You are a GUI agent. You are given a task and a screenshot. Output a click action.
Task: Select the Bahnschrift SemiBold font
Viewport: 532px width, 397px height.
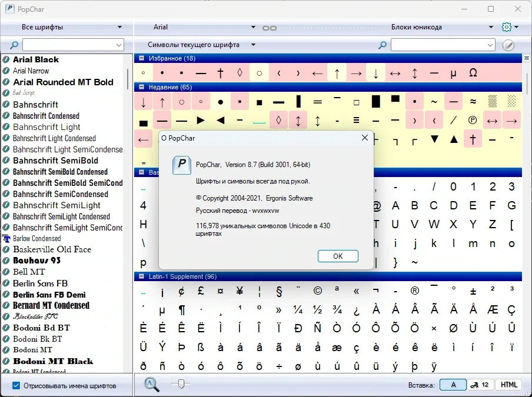(x=55, y=161)
